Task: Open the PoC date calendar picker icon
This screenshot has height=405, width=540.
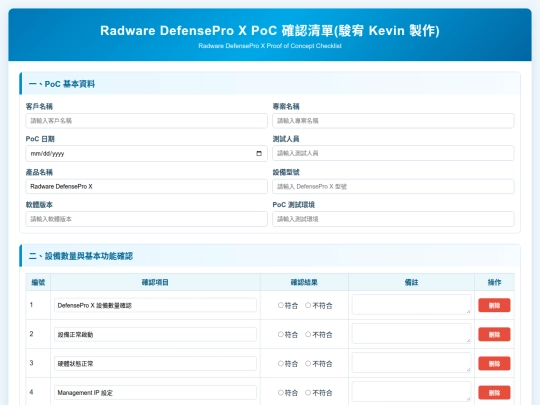Action: (x=259, y=154)
